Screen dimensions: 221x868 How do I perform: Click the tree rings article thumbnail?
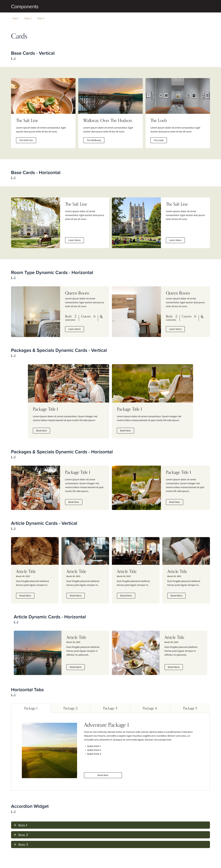pos(35,551)
